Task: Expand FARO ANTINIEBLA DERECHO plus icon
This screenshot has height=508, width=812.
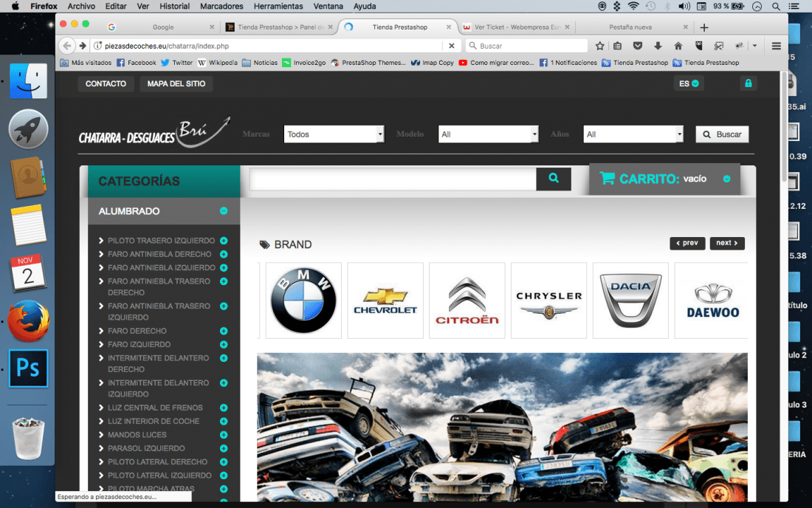Action: (224, 254)
